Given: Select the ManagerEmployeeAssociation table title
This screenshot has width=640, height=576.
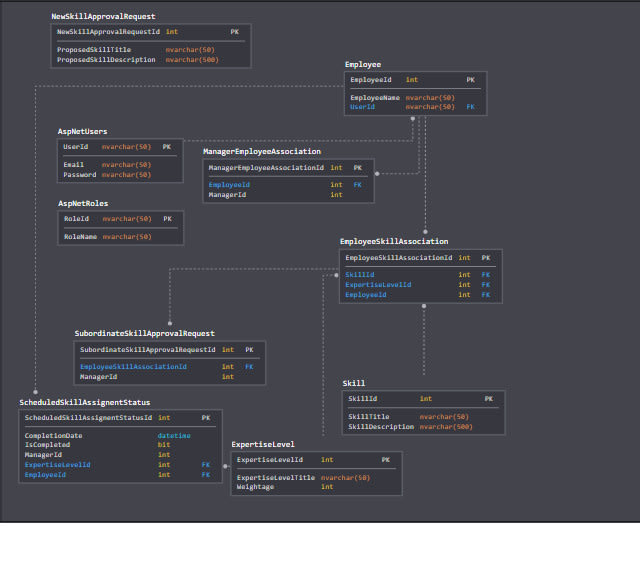Looking at the screenshot, I should pos(262,151).
